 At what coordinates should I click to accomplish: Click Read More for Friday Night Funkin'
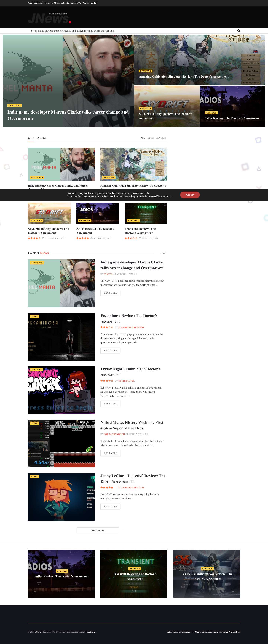click(110, 404)
